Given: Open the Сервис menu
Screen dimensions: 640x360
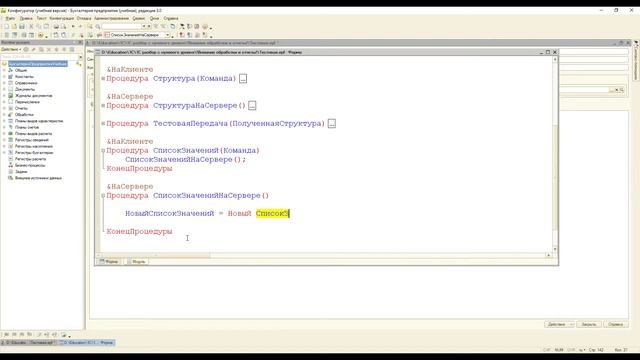Looking at the screenshot, I should click(x=139, y=18).
